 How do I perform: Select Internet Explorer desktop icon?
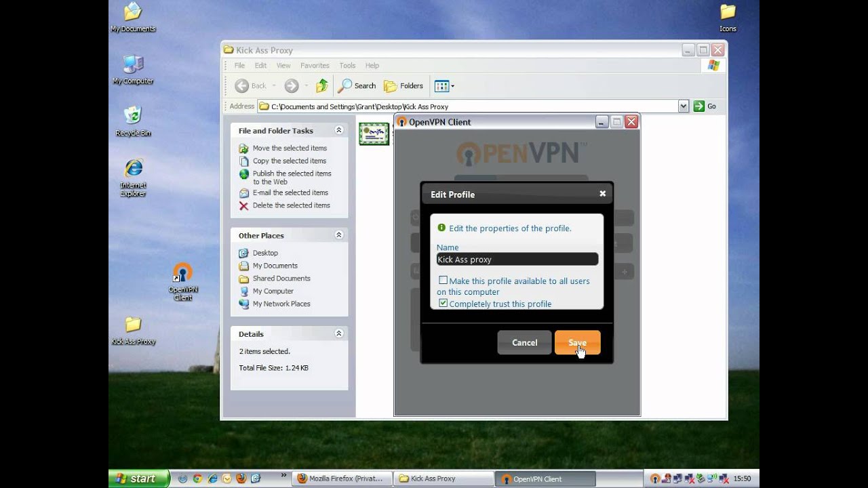133,178
